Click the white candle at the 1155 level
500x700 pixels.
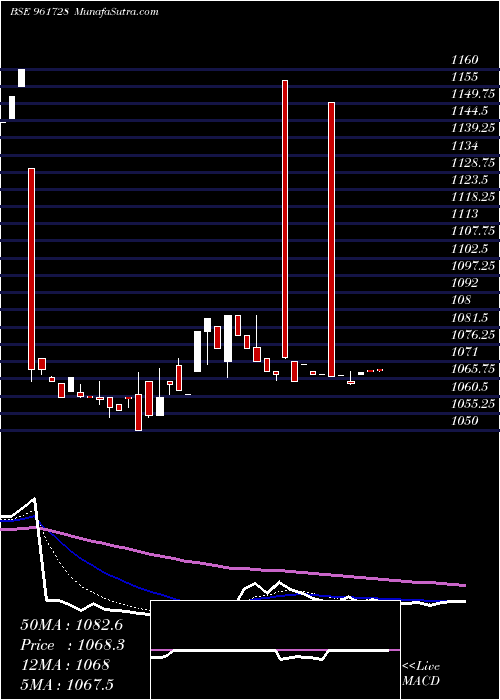tap(21, 78)
